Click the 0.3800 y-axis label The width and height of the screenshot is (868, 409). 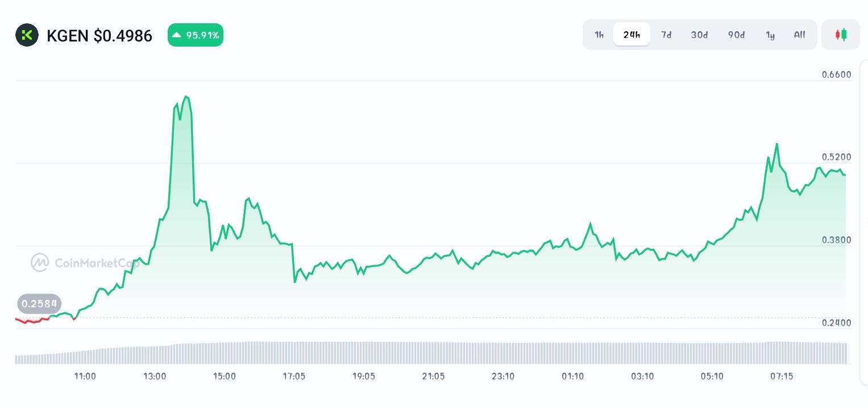pyautogui.click(x=836, y=240)
